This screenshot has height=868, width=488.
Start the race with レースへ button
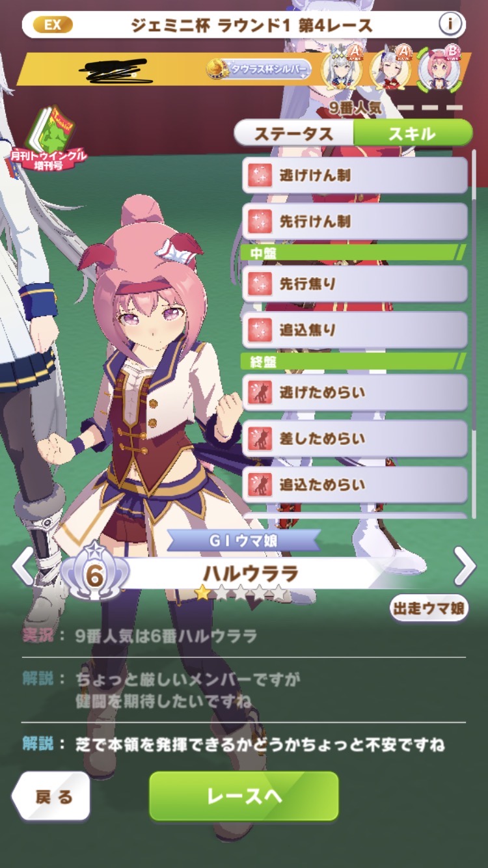click(244, 796)
